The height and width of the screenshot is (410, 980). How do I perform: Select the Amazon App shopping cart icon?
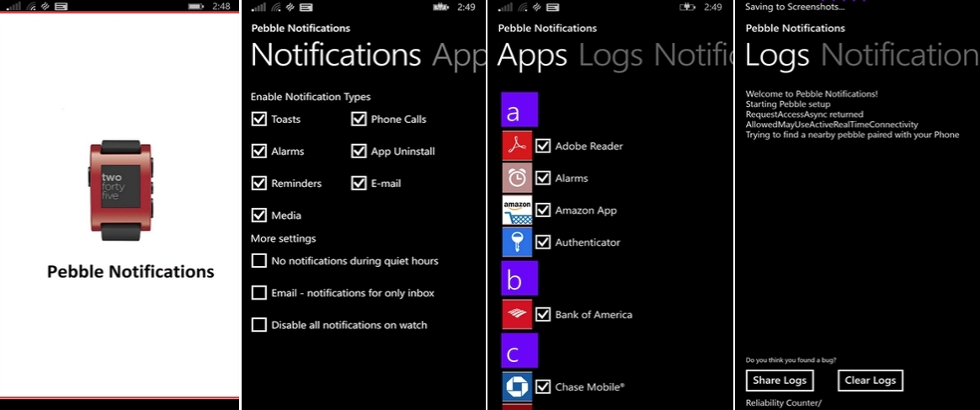[517, 210]
